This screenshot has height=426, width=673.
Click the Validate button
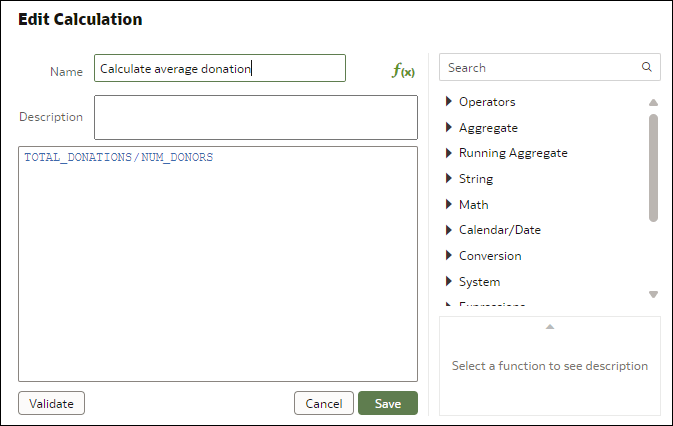tap(52, 403)
